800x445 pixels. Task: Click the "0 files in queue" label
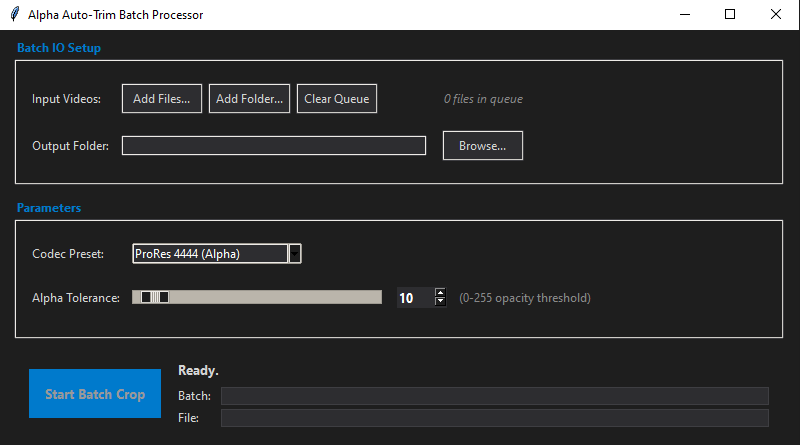coord(483,99)
